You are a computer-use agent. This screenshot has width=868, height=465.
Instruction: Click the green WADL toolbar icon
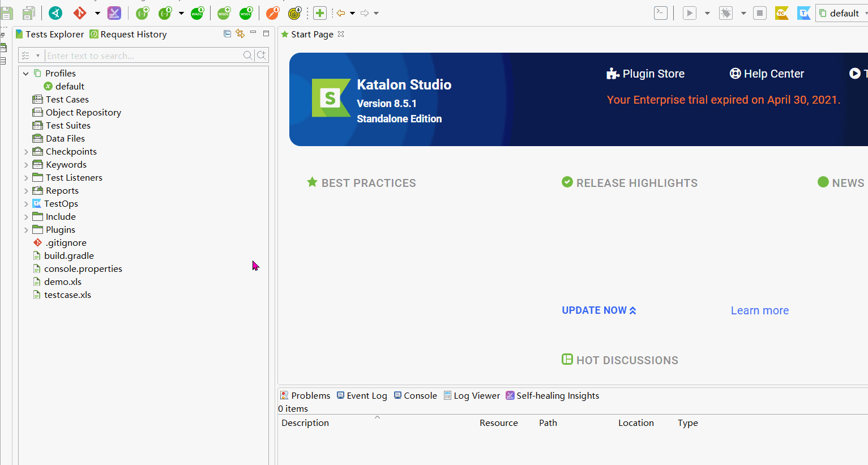click(198, 13)
